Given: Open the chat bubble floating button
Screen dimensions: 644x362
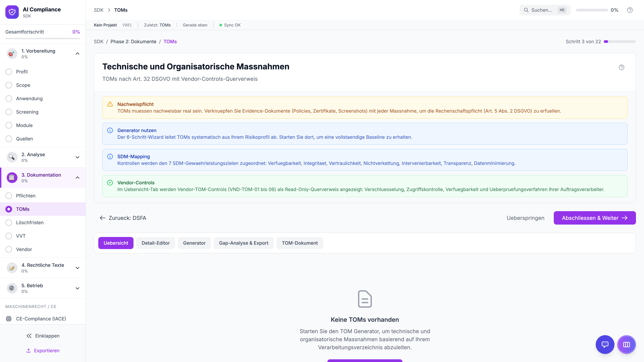Looking at the screenshot, I should [605, 345].
